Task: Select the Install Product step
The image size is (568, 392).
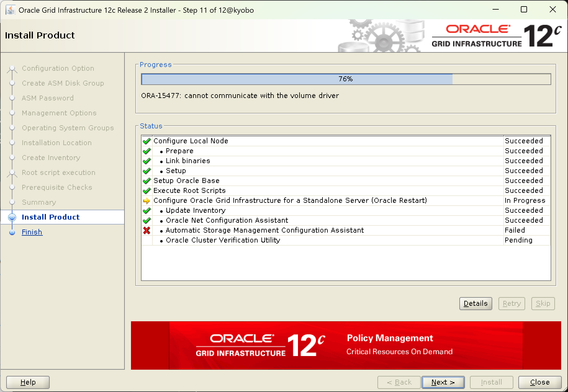Action: point(51,217)
